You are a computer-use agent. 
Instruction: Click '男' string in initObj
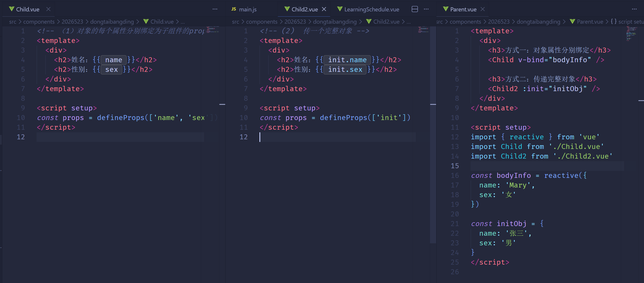pos(509,243)
